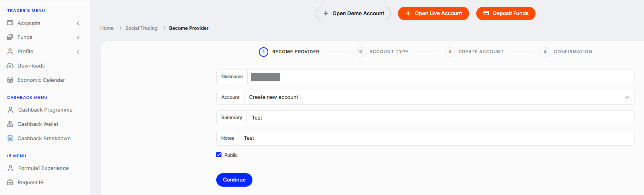
Task: Click the Downloads cloud icon
Action: tap(10, 66)
